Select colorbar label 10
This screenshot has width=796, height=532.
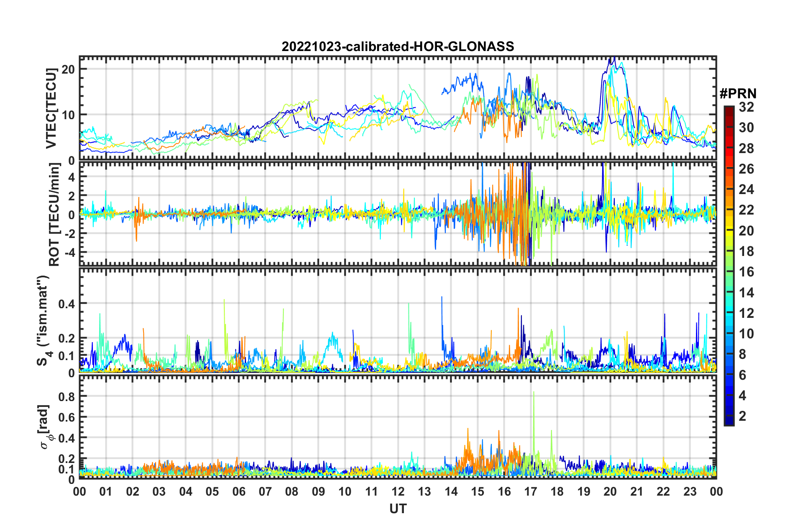click(747, 334)
